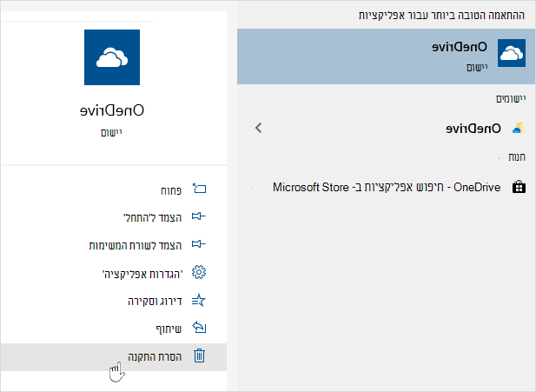Click the Microsoft Store bag icon

tap(519, 187)
